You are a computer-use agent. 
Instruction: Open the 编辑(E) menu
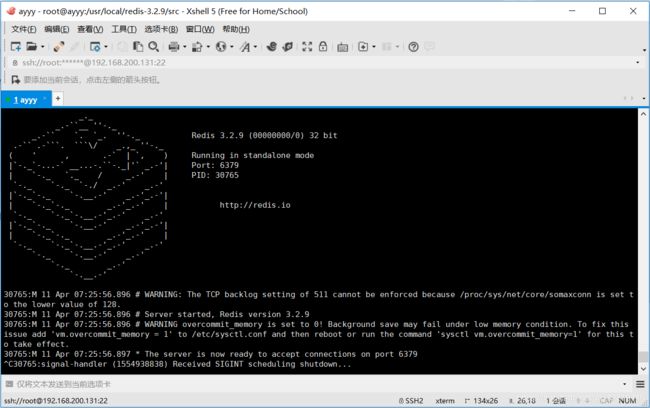click(56, 29)
